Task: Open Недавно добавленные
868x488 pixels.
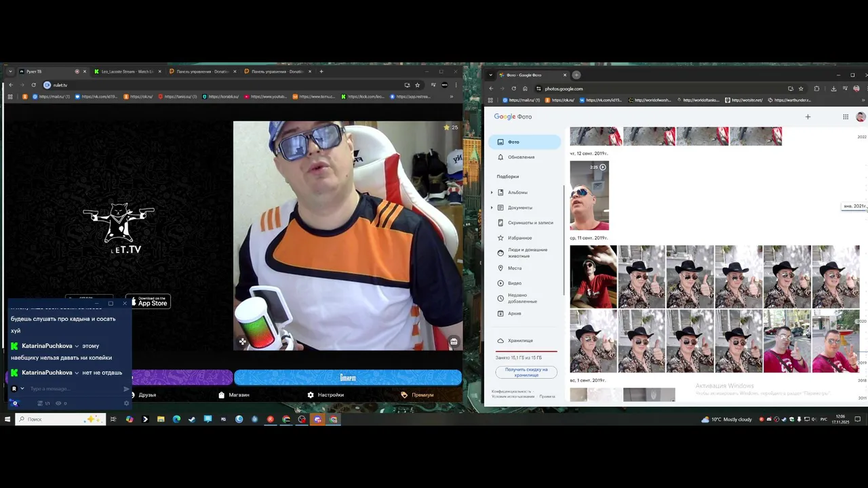Action: [525, 298]
